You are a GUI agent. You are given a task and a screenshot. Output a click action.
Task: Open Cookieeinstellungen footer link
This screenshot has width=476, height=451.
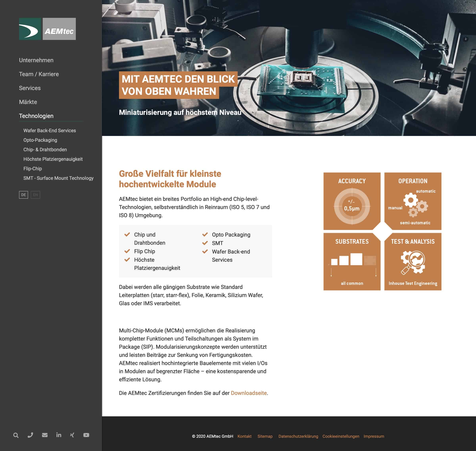[341, 436]
